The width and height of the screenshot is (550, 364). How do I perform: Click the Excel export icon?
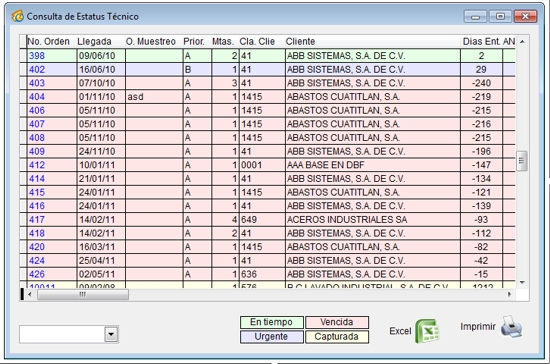click(x=427, y=331)
